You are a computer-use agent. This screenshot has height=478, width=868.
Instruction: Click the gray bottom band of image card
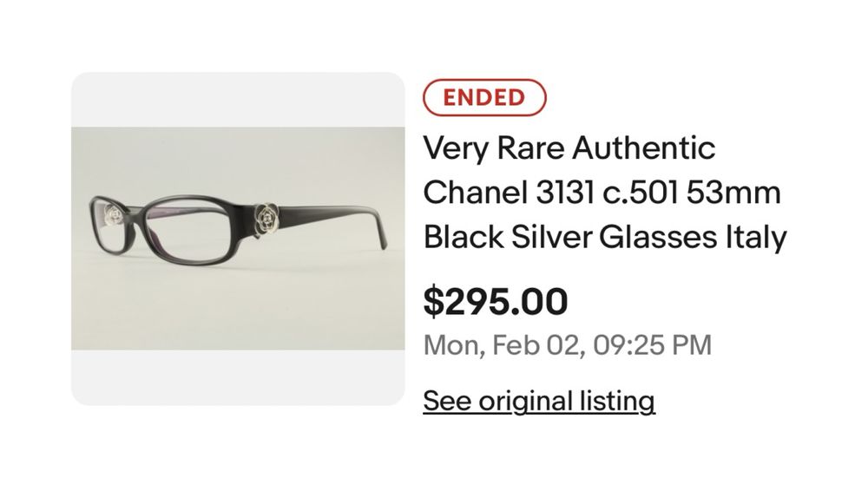(x=238, y=377)
